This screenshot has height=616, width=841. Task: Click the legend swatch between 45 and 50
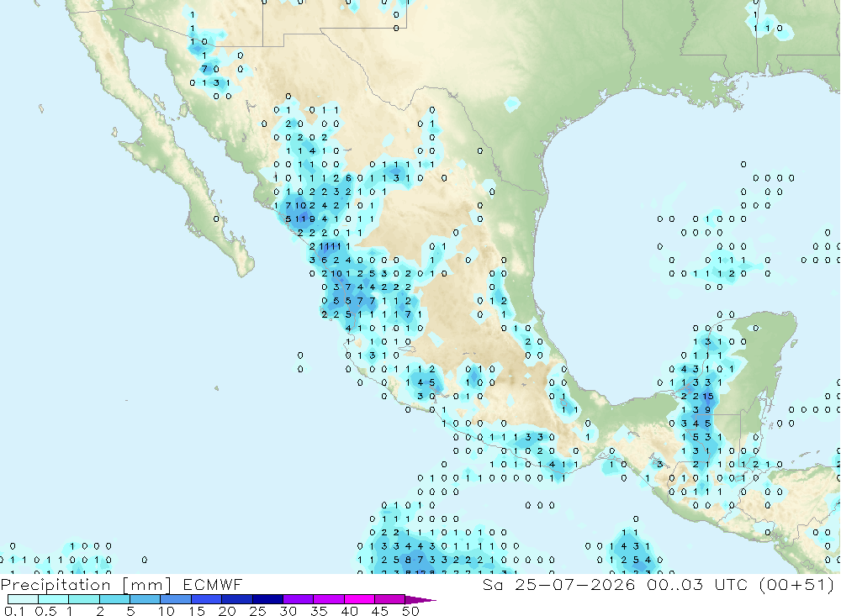390,599
